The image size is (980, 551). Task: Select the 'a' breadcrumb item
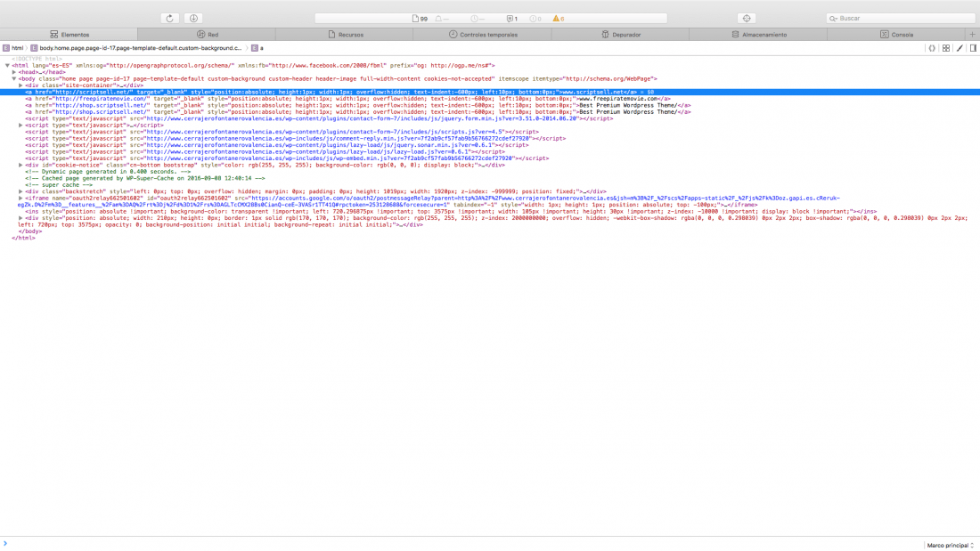(x=257, y=48)
